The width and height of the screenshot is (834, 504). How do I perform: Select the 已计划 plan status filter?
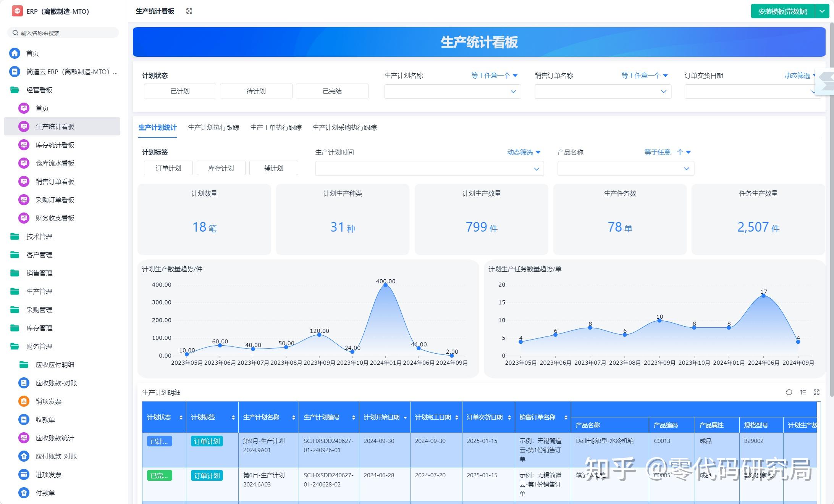[179, 91]
